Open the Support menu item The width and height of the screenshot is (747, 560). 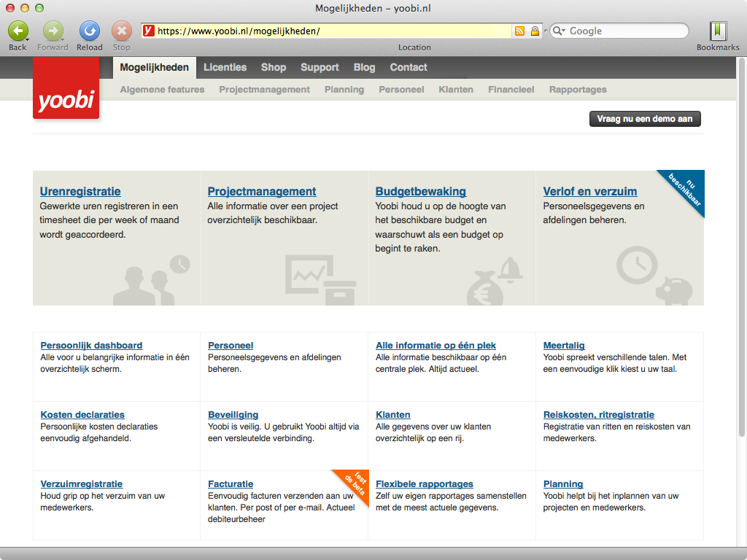pyautogui.click(x=320, y=68)
